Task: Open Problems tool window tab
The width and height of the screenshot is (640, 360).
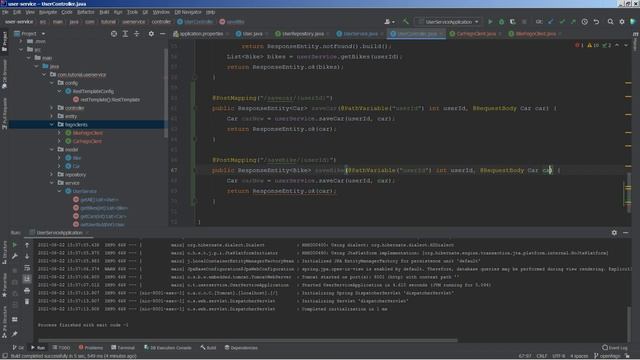Action: (91, 348)
